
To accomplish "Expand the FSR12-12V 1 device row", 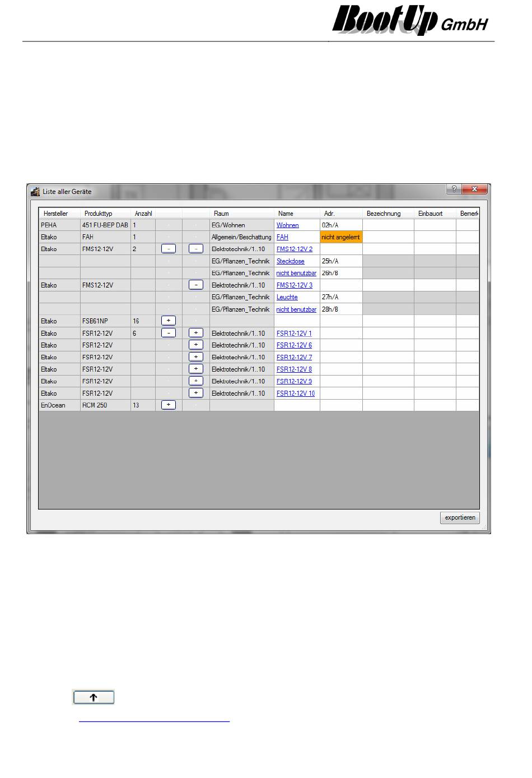I will click(196, 333).
